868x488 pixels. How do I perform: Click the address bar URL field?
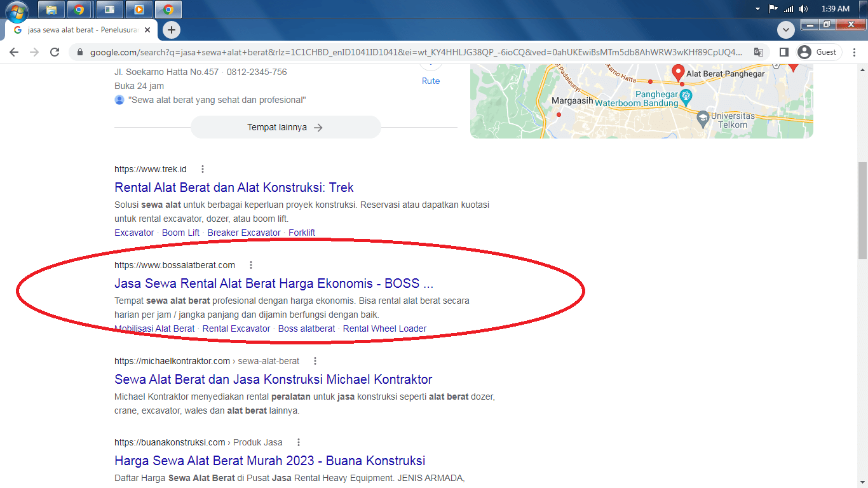pyautogui.click(x=413, y=52)
